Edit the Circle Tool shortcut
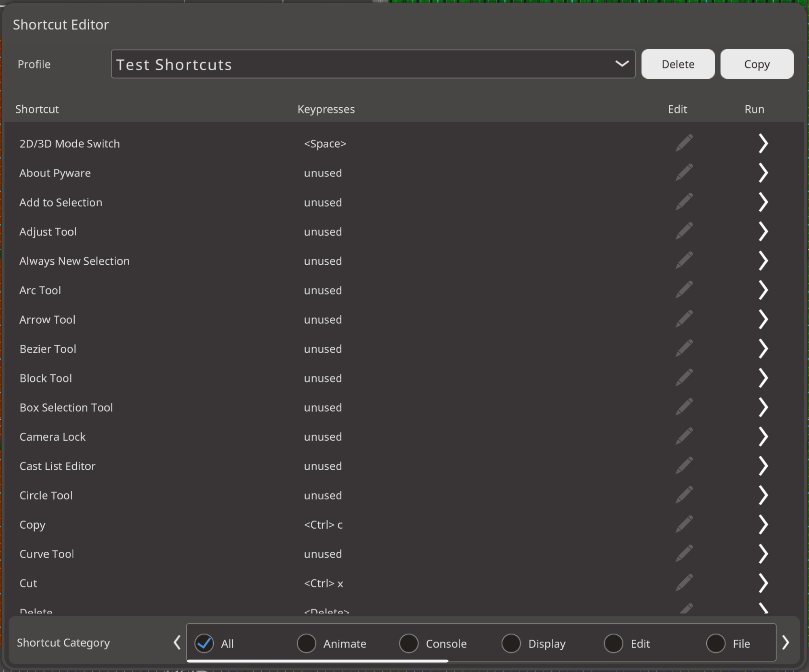Image resolution: width=809 pixels, height=672 pixels. (684, 495)
